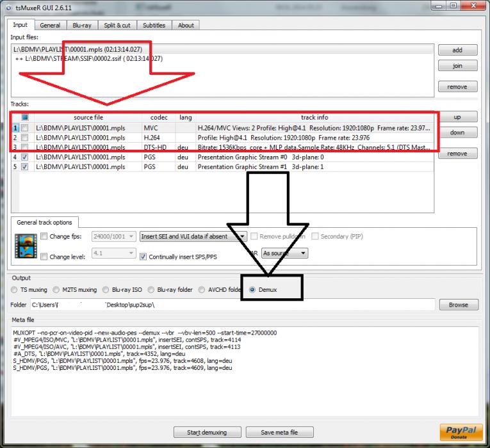This screenshot has width=490, height=448.
Task: Tick the Secondary (PIP) checkbox
Action: coord(315,236)
